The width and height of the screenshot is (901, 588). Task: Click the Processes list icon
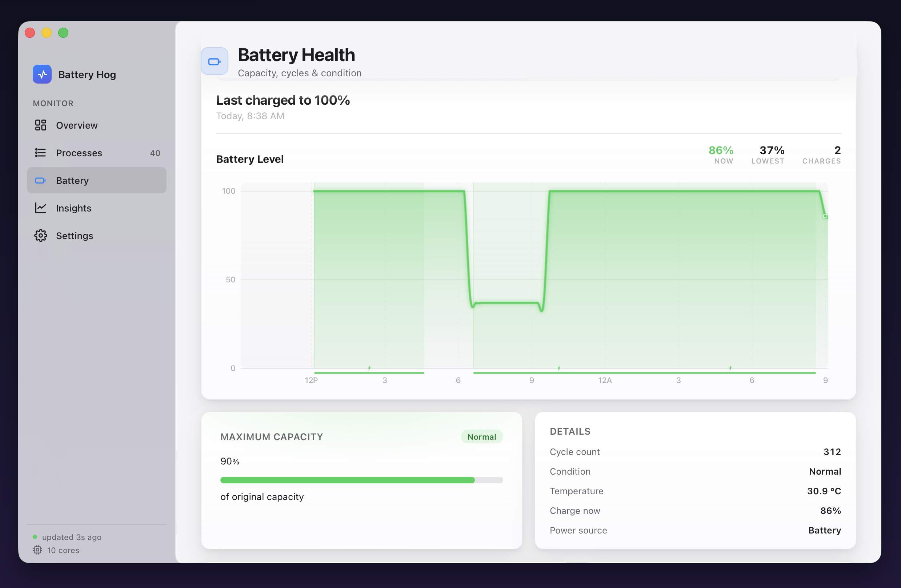pyautogui.click(x=40, y=153)
